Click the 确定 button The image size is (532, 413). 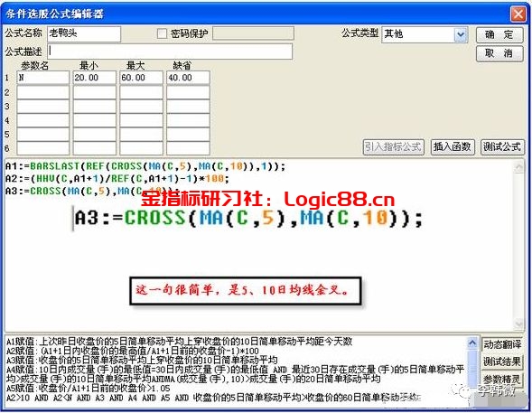(x=499, y=34)
